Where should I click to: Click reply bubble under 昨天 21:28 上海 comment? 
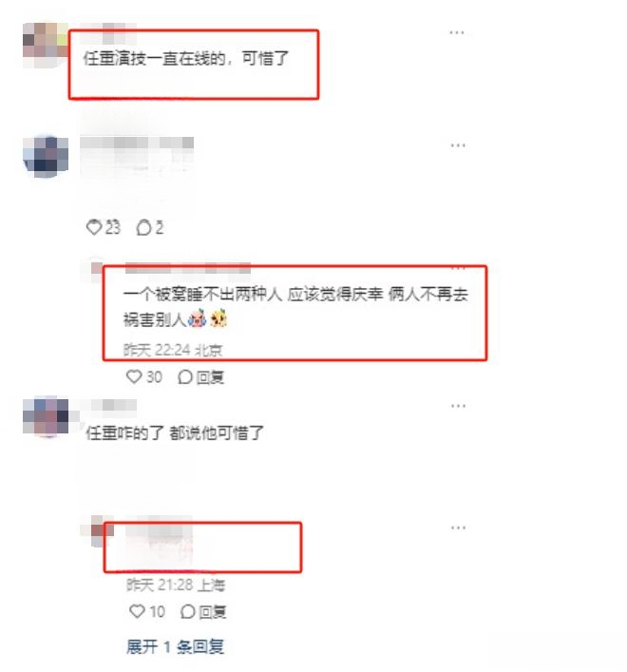pos(187,611)
